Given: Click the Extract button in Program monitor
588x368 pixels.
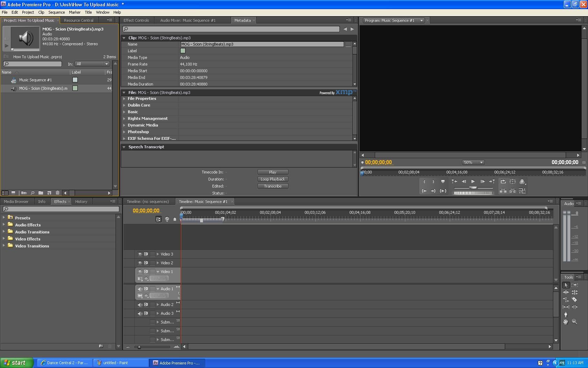Looking at the screenshot, I should point(512,191).
